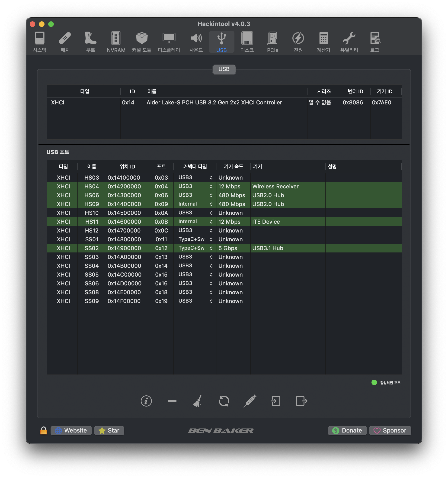
Task: Open the 유틸리티 (Utilities) toolbar tab
Action: pyautogui.click(x=349, y=42)
